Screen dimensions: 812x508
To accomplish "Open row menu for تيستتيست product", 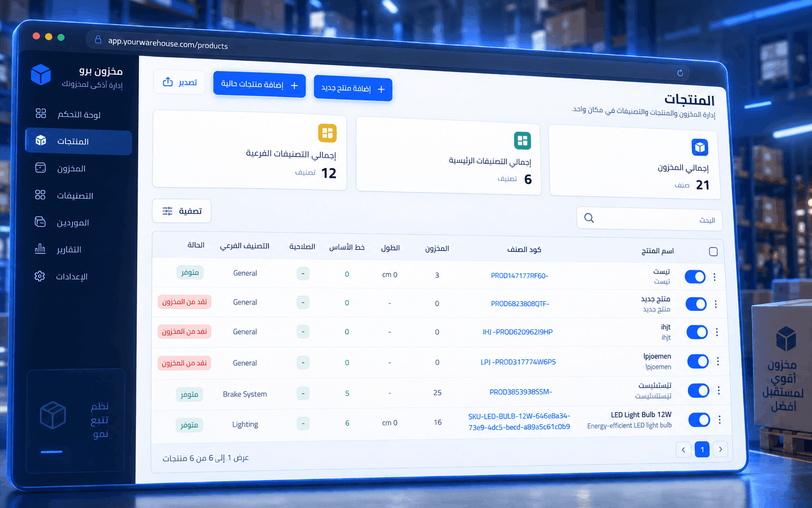I will (x=719, y=391).
